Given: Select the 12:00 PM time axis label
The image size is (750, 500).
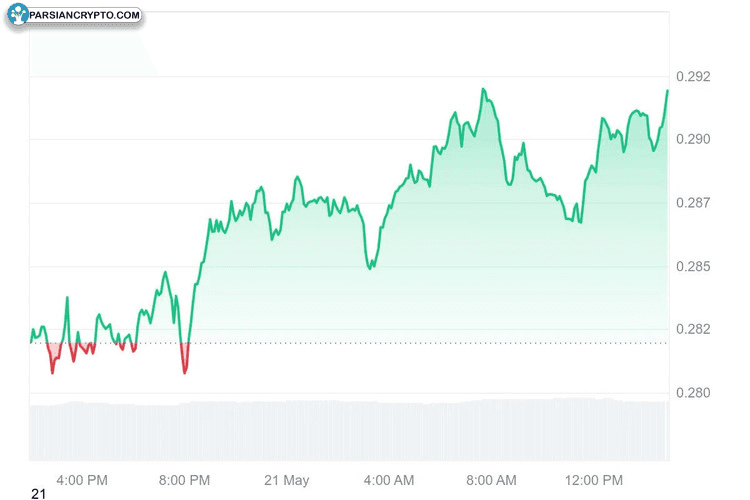Looking at the screenshot, I should (x=594, y=480).
